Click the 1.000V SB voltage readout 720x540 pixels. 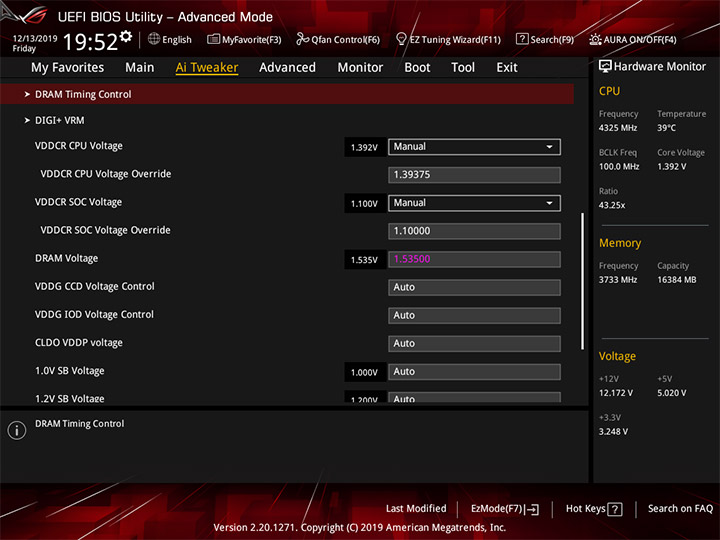[364, 372]
